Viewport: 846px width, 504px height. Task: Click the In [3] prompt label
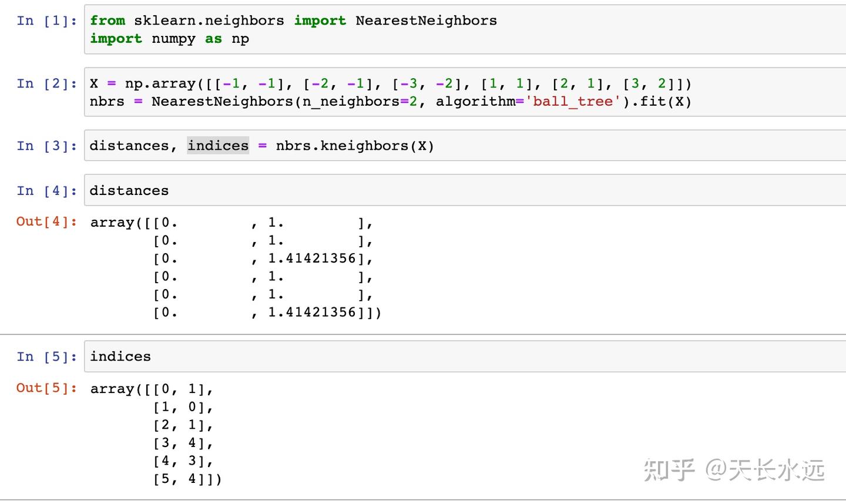tap(46, 146)
